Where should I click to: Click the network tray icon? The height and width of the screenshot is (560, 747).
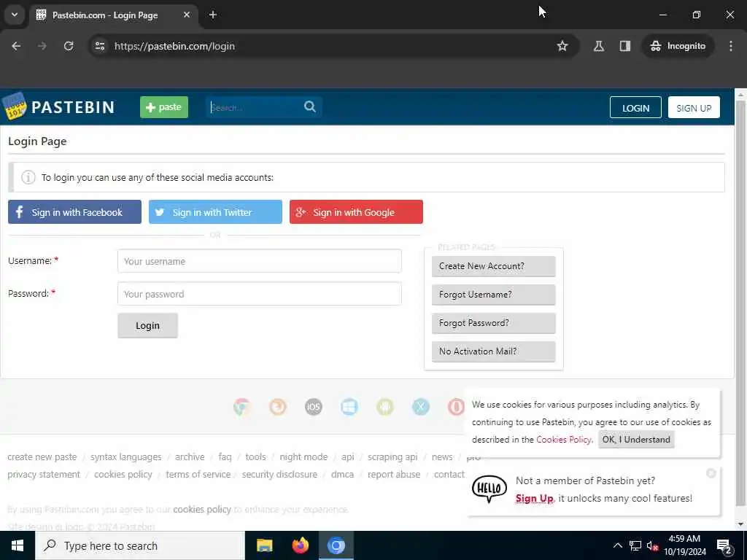[635, 545]
